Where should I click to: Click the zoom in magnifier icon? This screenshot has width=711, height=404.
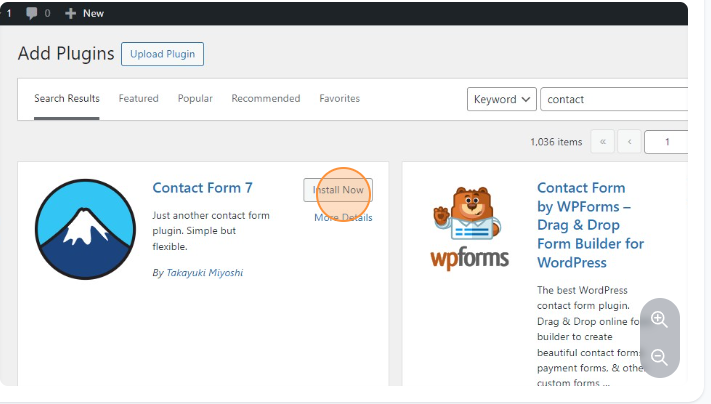[659, 319]
